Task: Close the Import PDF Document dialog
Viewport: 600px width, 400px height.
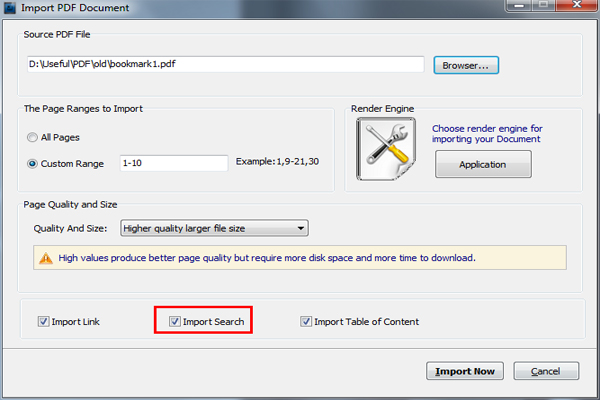Action: (577, 5)
